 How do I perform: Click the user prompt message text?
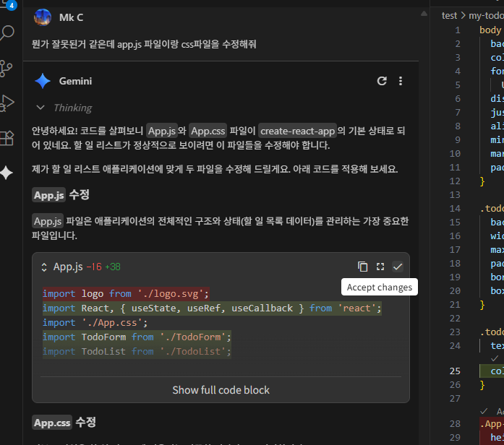(x=144, y=44)
